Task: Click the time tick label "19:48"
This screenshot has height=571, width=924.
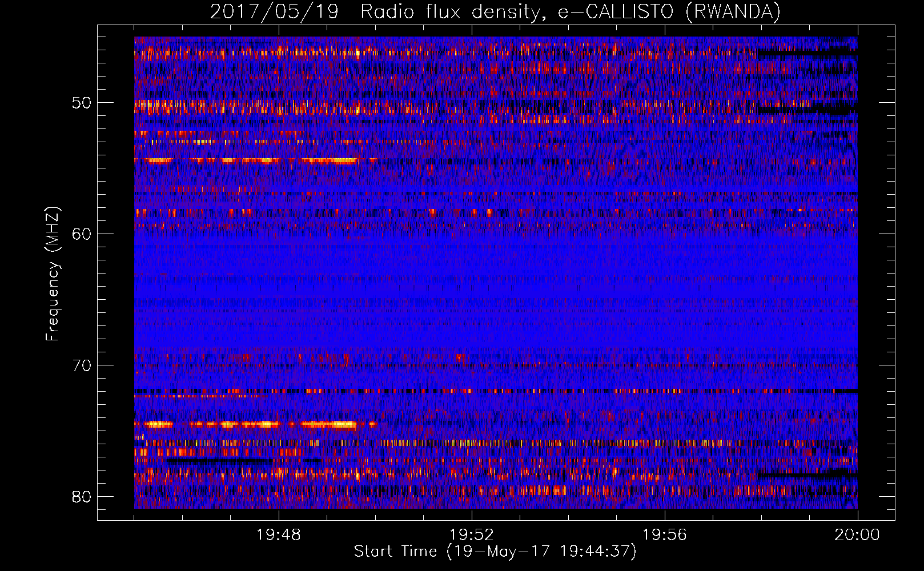Action: (279, 535)
